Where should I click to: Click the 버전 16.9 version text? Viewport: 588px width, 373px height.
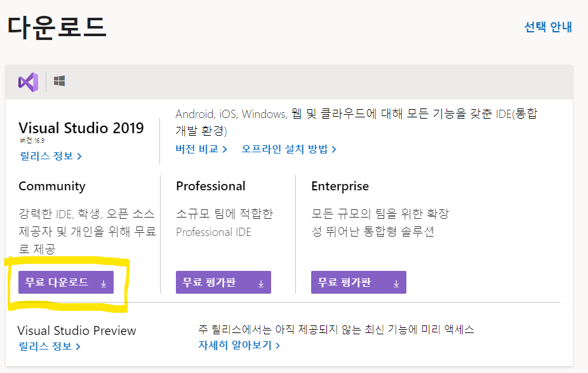32,140
